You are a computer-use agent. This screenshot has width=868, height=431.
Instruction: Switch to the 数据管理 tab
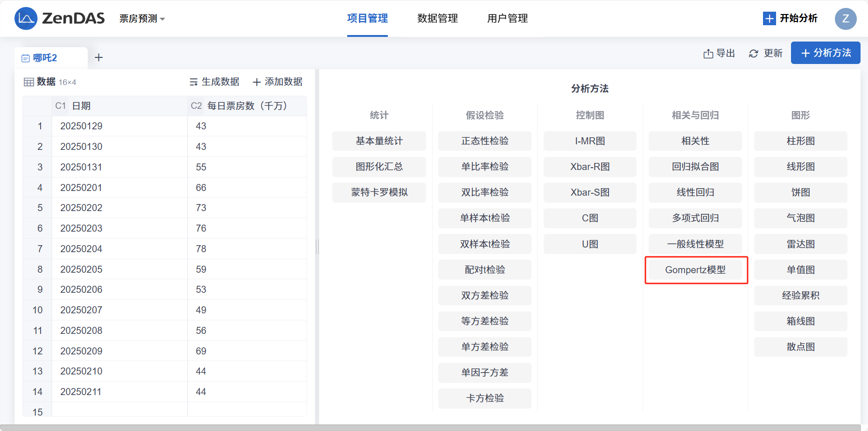click(437, 19)
